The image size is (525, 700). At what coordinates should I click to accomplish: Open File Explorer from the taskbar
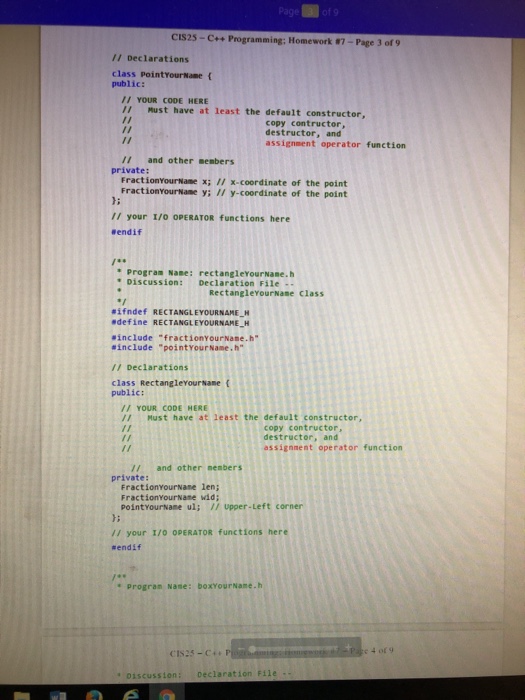[22, 695]
